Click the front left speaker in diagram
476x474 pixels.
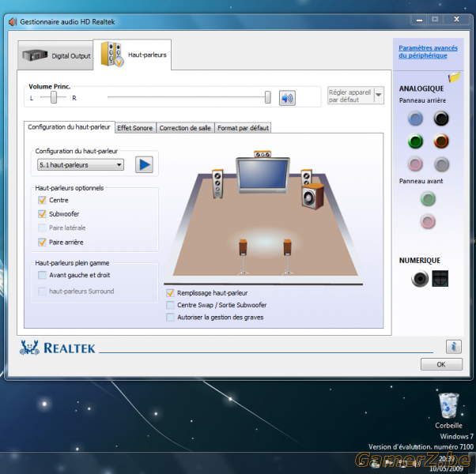tap(217, 184)
